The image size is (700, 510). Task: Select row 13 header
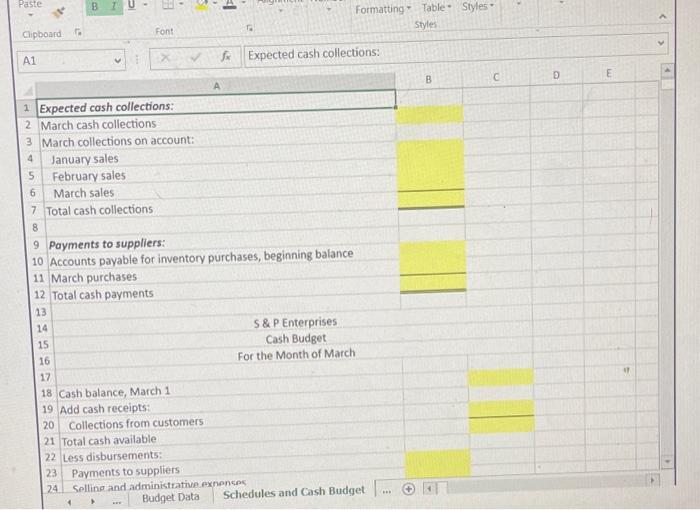tap(41, 312)
